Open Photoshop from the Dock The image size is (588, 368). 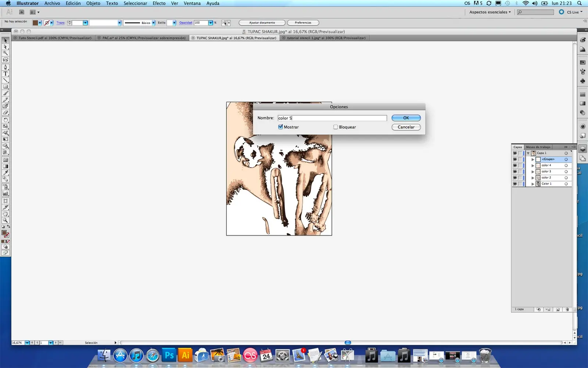click(x=169, y=355)
